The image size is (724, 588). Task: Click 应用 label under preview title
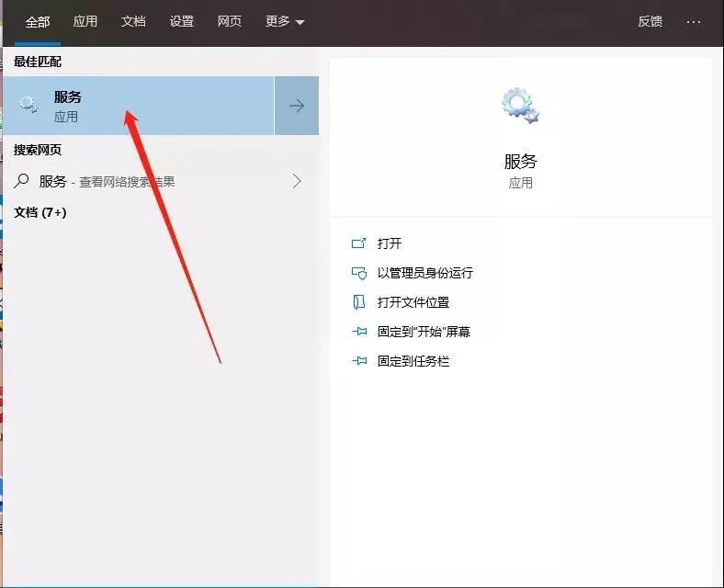(520, 183)
